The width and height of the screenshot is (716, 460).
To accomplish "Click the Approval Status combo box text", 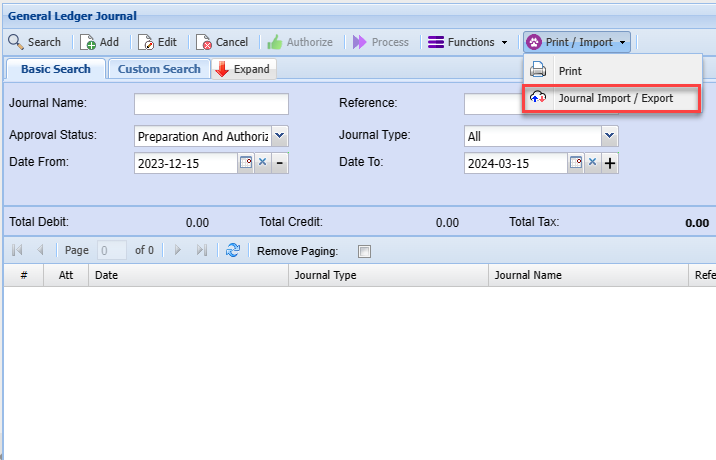I will (x=203, y=136).
